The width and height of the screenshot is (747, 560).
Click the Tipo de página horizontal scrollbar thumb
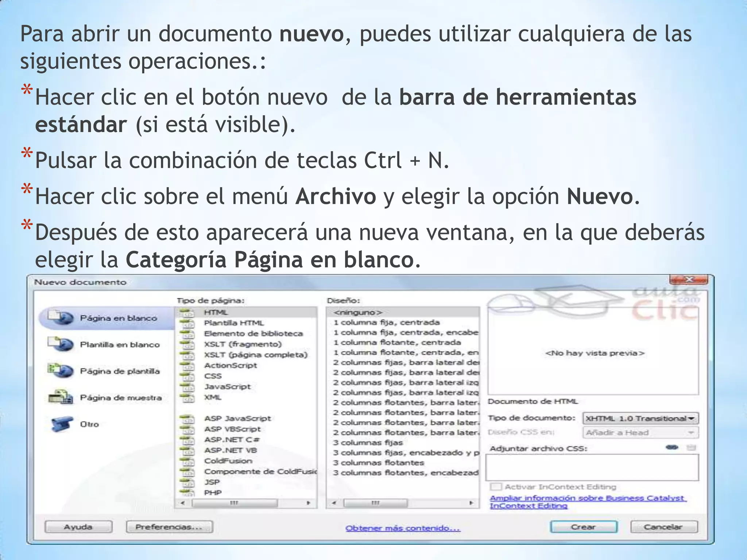[235, 503]
